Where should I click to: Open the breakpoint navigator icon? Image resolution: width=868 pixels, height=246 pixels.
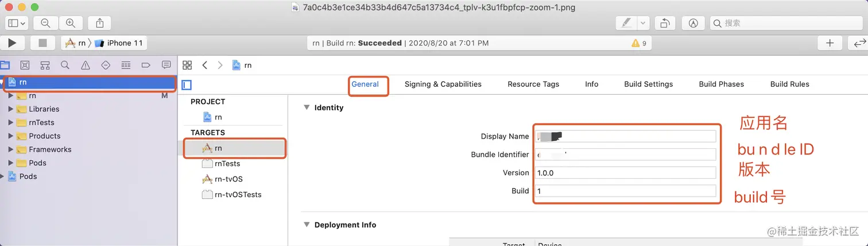(146, 65)
